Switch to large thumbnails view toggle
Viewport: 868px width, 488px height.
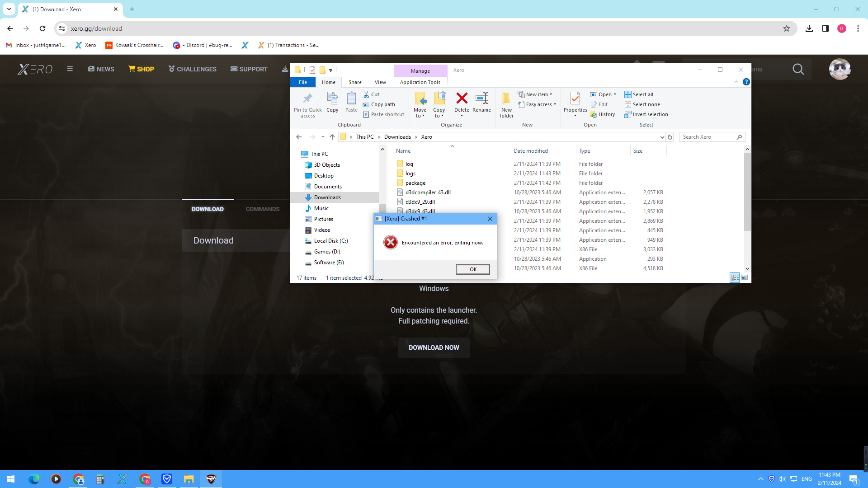click(745, 277)
